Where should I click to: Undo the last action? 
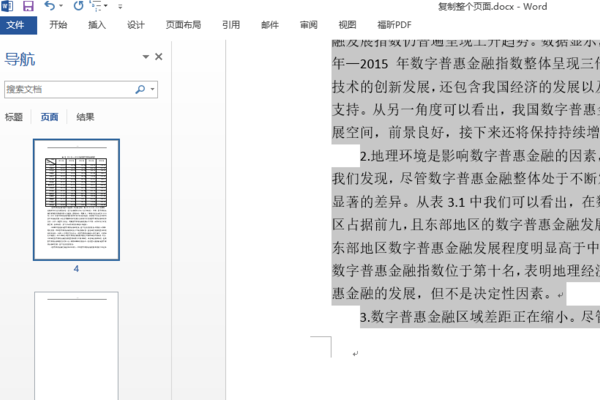pyautogui.click(x=49, y=7)
